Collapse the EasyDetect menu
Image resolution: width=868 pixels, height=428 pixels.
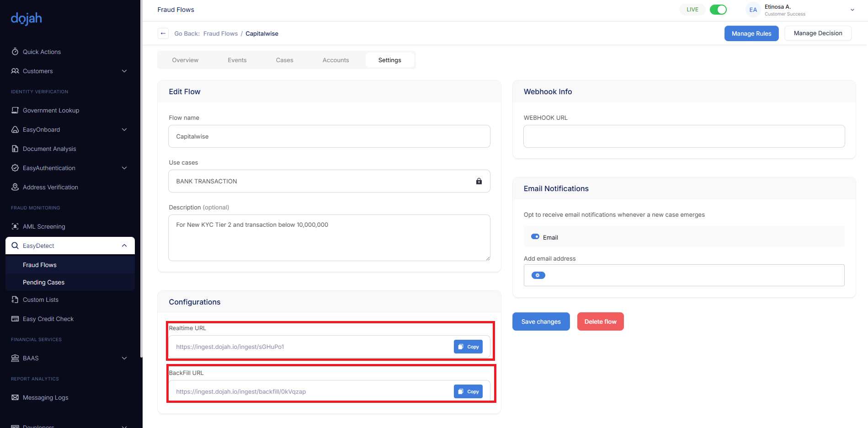(x=124, y=246)
